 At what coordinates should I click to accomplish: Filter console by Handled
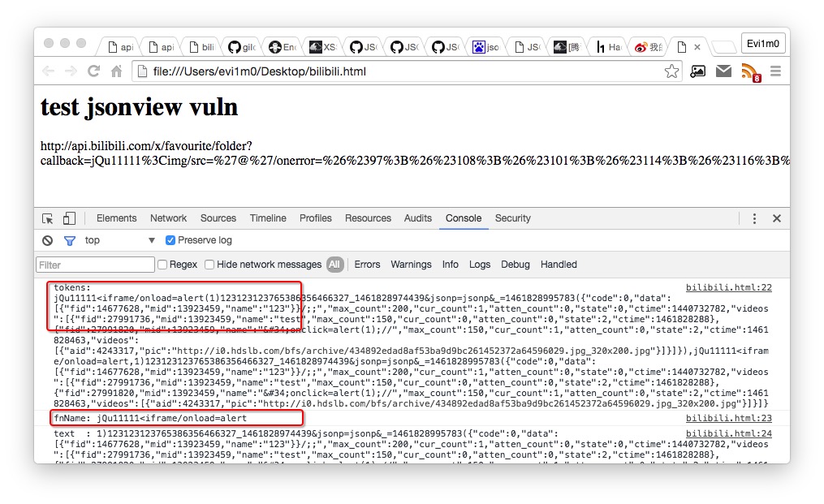(x=559, y=265)
